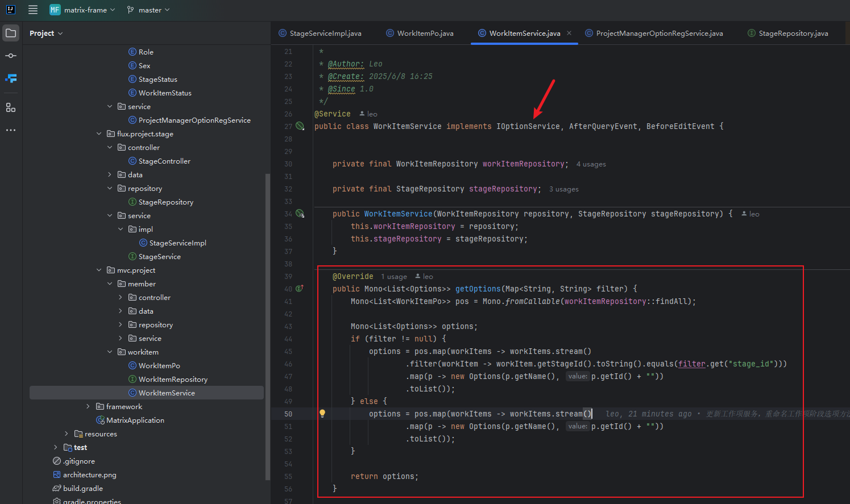The width and height of the screenshot is (850, 504).
Task: Open the Structure tool window icon
Action: coord(11,107)
